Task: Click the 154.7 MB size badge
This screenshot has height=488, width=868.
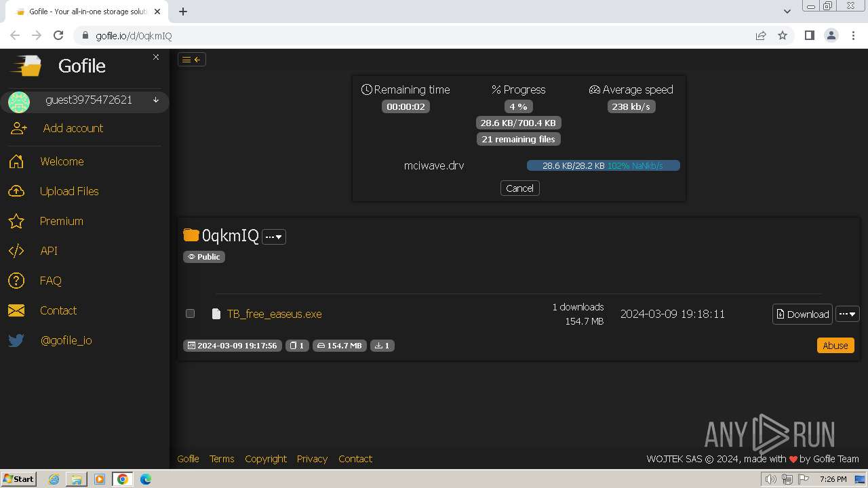Action: pos(340,346)
